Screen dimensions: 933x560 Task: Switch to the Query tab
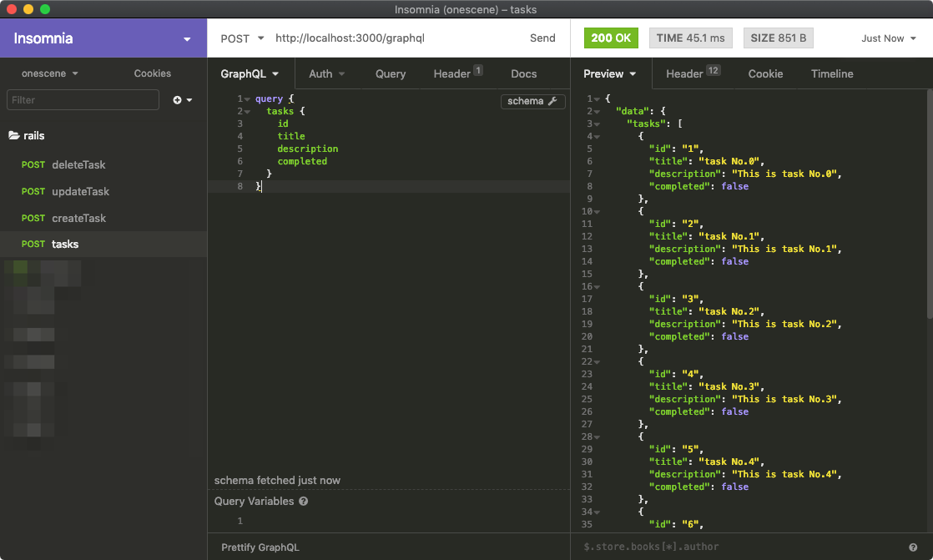390,73
